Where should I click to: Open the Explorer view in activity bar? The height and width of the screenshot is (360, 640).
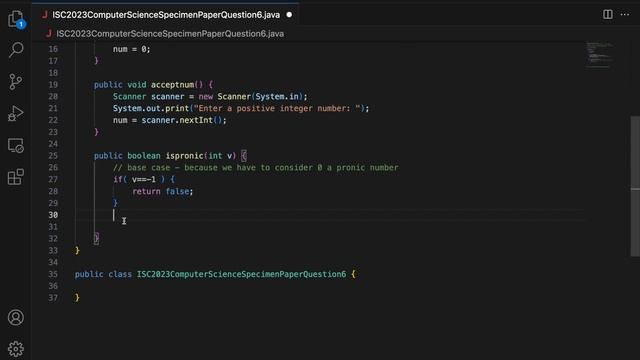tap(16, 19)
